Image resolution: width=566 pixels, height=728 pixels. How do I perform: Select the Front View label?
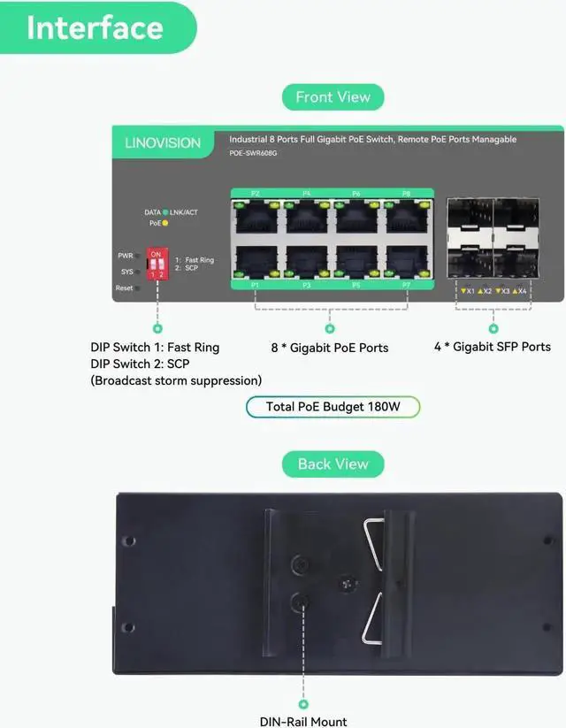[333, 97]
